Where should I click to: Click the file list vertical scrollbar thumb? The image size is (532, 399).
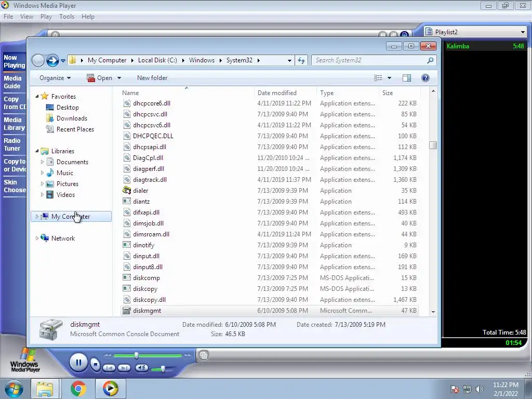[x=433, y=145]
